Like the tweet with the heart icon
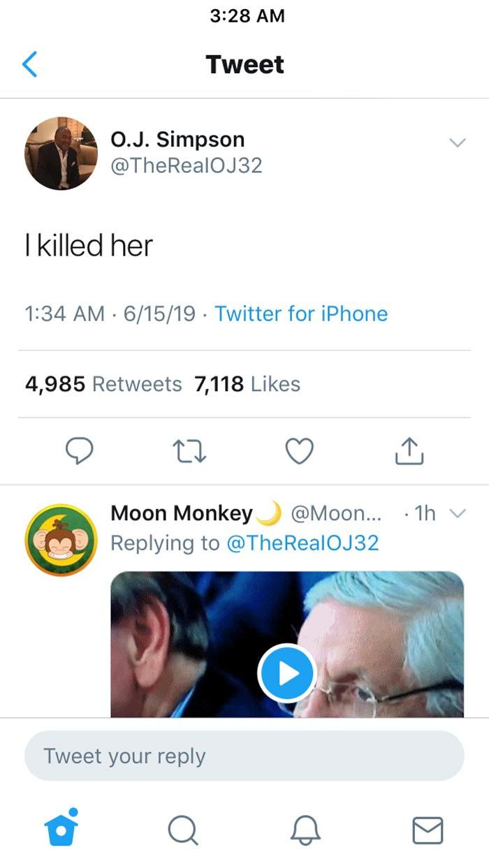Viewport: 489px width, 868px height. [300, 452]
